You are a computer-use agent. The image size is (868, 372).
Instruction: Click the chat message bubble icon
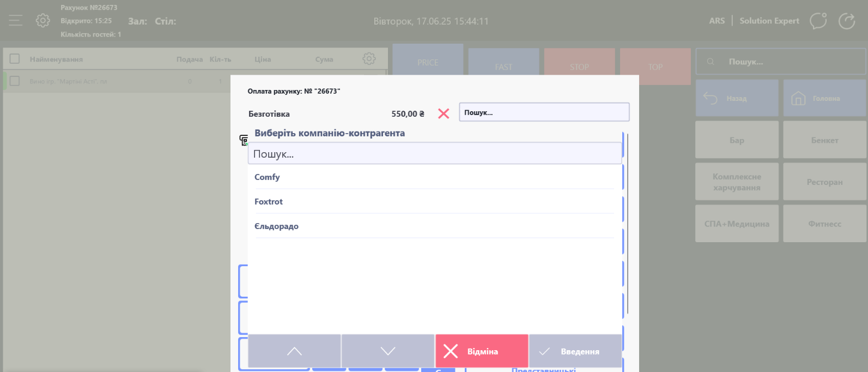click(818, 21)
